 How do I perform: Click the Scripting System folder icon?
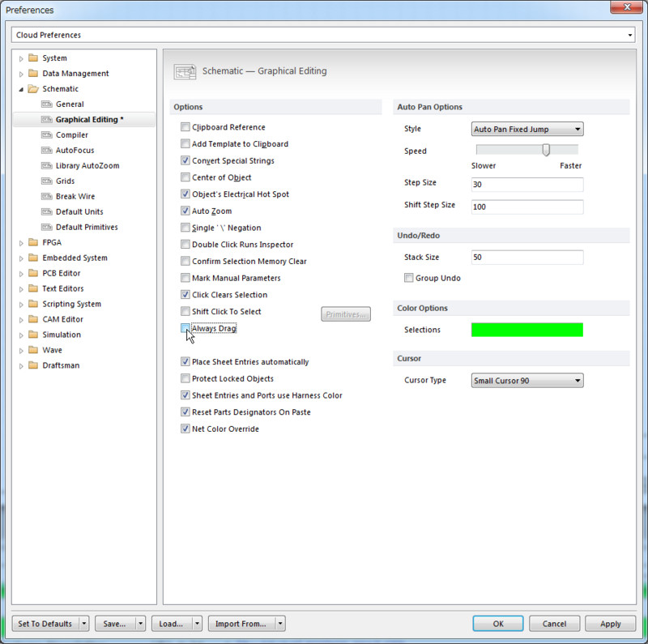(33, 304)
